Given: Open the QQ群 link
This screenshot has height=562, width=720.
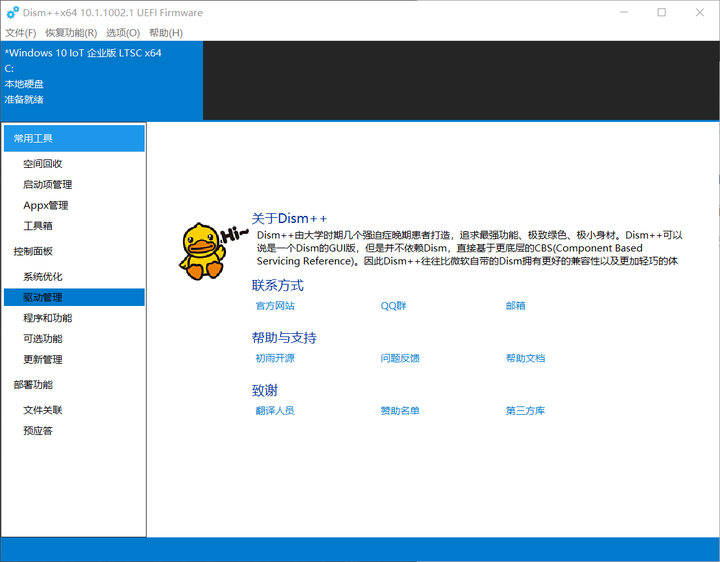Looking at the screenshot, I should tap(393, 306).
